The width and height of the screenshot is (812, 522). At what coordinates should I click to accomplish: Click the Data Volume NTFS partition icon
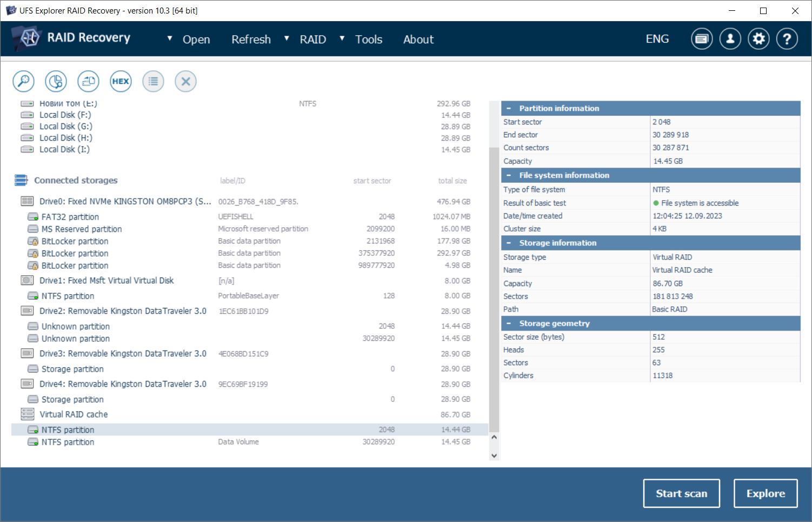[x=33, y=442]
